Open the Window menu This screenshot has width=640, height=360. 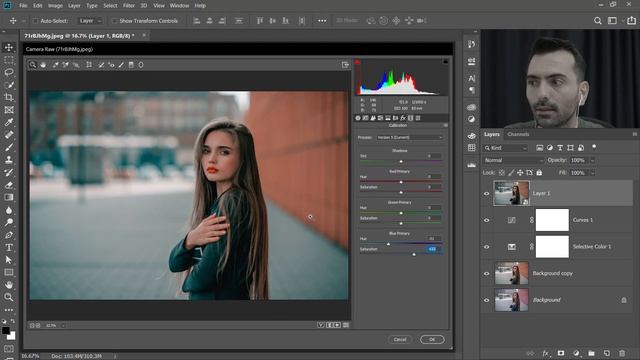(179, 6)
